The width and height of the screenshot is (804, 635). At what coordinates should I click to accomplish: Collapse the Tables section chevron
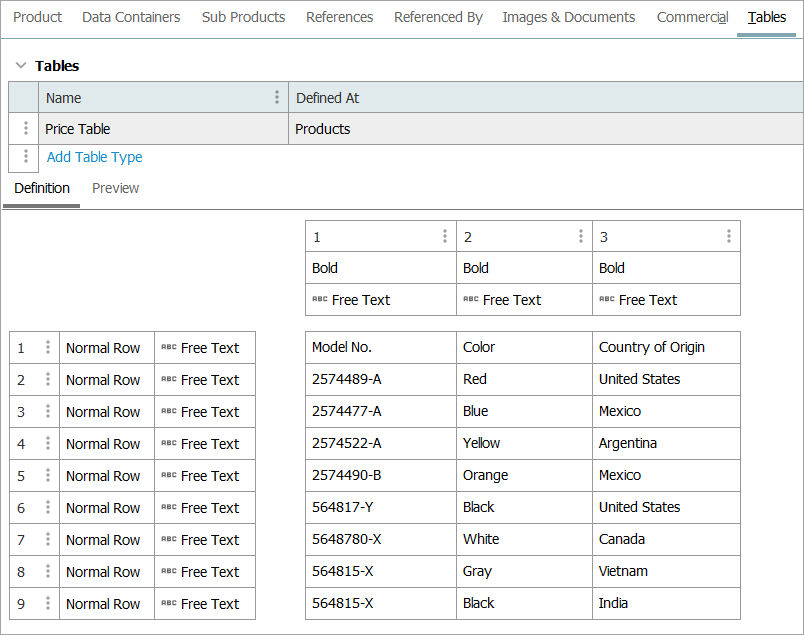(20, 66)
